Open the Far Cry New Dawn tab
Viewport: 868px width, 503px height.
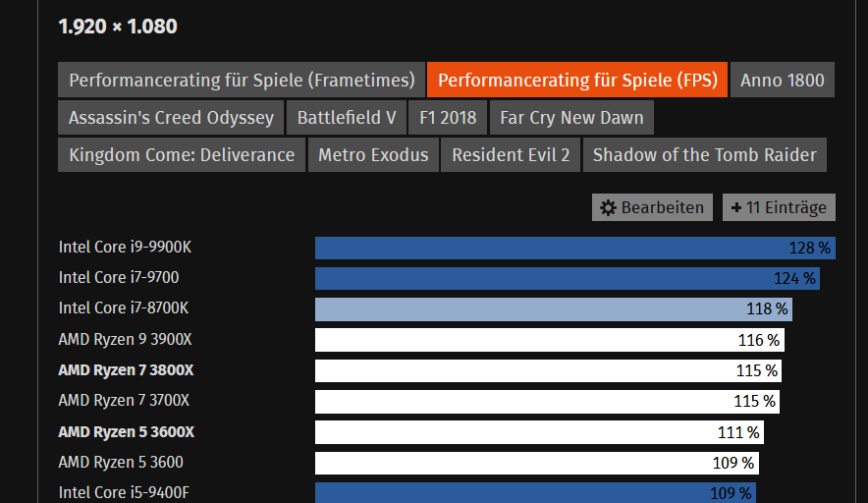click(571, 118)
